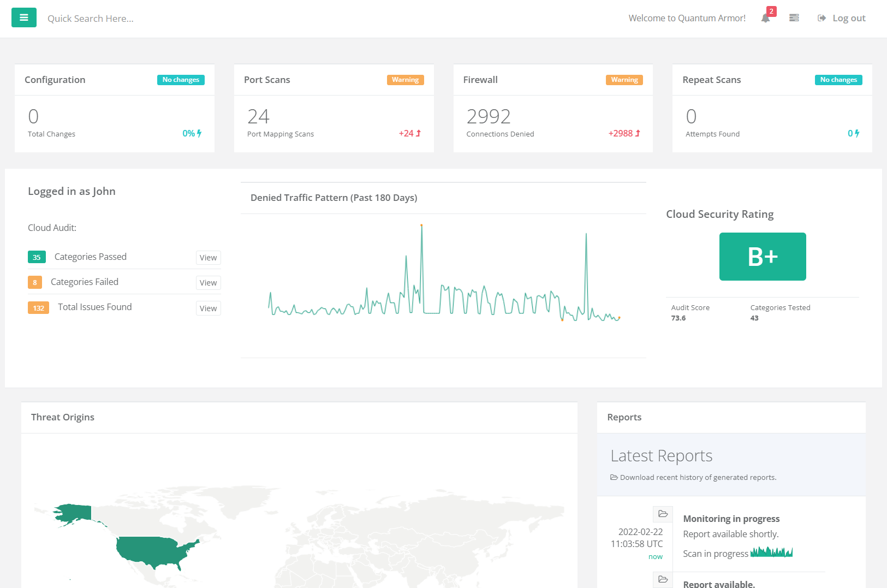The width and height of the screenshot is (887, 588).
Task: Click View for Categories Passed
Action: pyautogui.click(x=208, y=257)
